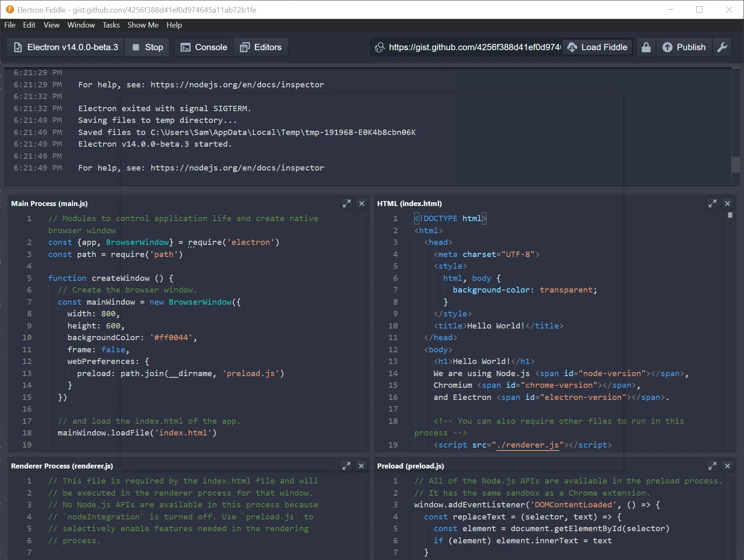Viewport: 744px width, 560px height.
Task: Click the 'Main Process (main.js)' panel title
Action: pos(49,204)
